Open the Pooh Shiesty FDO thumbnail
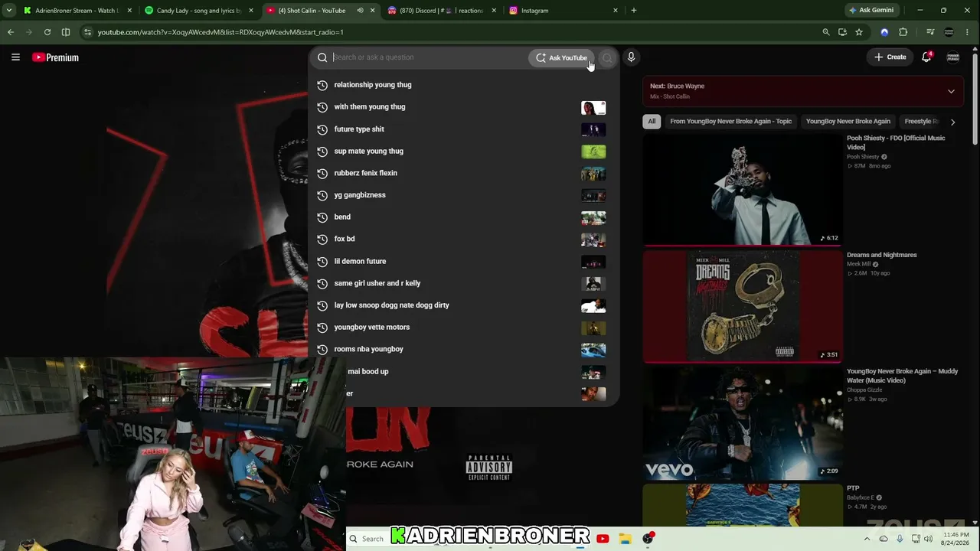980x551 pixels. [x=743, y=190]
